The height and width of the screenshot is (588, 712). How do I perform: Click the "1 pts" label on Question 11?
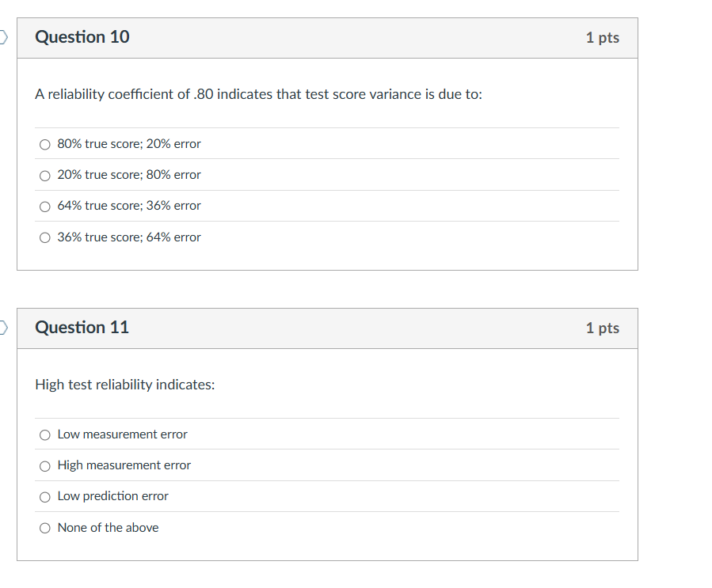point(603,328)
